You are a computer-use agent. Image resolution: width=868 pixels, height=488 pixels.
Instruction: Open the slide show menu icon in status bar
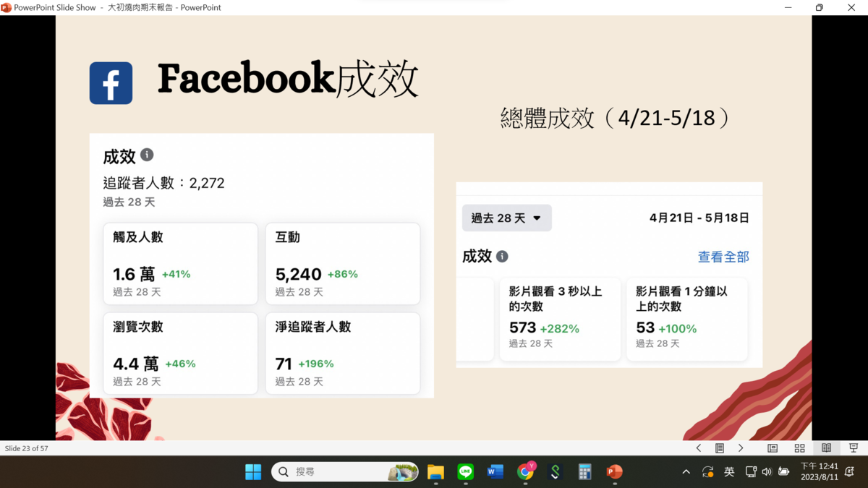click(x=720, y=448)
